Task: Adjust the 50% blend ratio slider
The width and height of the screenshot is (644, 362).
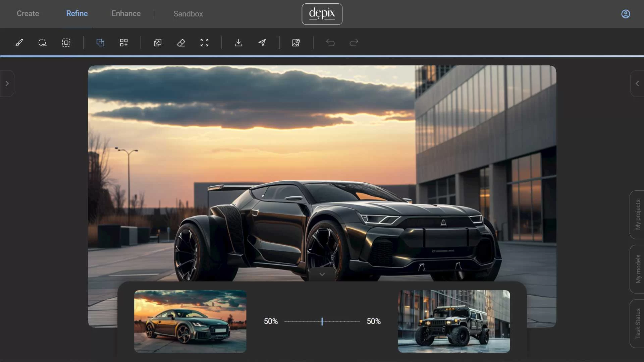Action: (322, 321)
